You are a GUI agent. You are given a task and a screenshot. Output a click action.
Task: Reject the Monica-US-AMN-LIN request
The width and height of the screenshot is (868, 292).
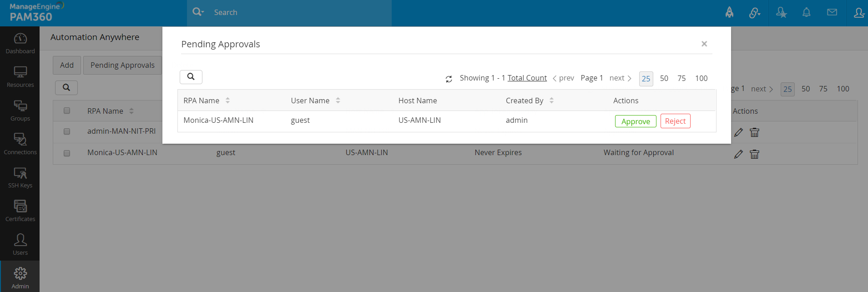coord(675,121)
